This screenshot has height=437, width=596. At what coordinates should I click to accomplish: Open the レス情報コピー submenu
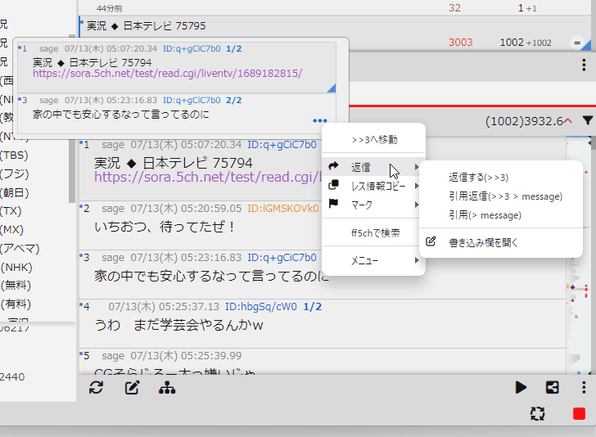click(x=374, y=186)
